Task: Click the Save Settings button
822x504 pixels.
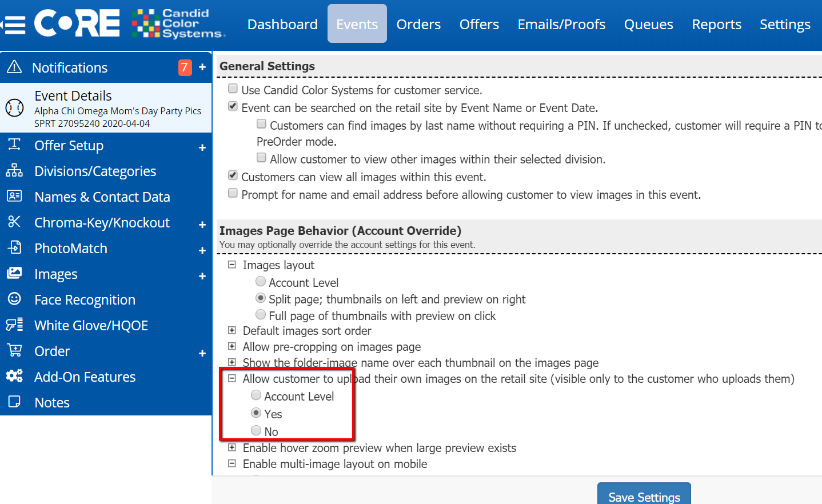Action: click(644, 496)
